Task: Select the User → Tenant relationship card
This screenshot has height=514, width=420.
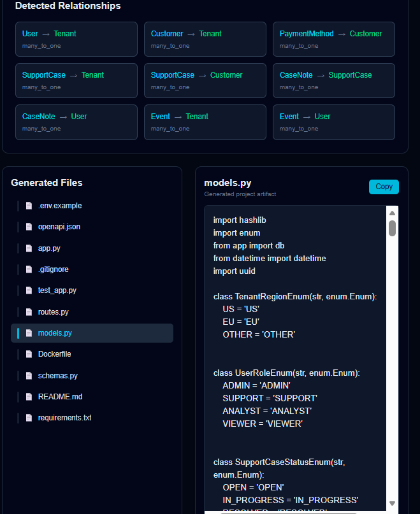Action: [x=76, y=39]
